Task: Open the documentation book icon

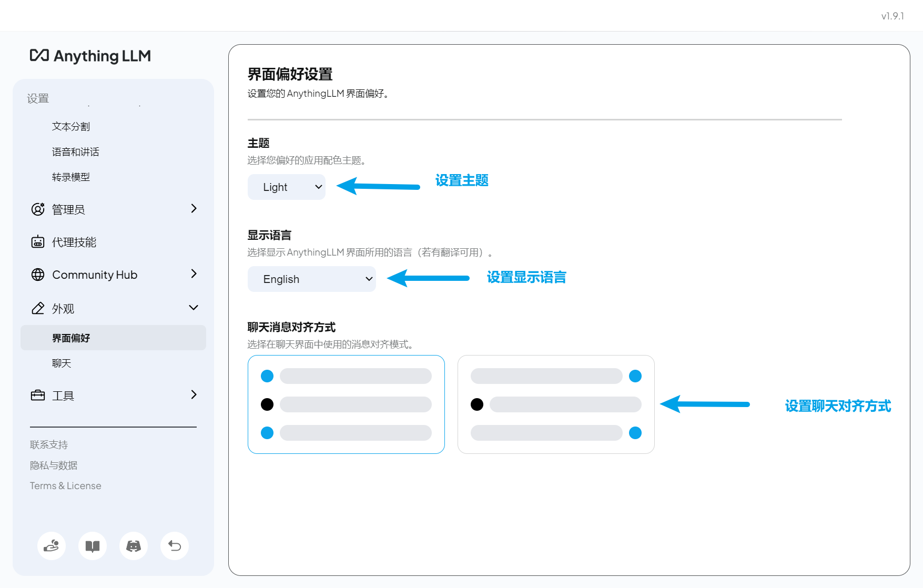Action: click(x=93, y=546)
